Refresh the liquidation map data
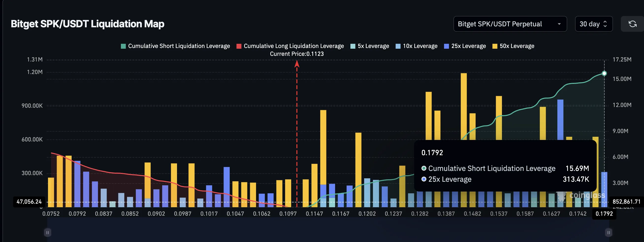 point(633,24)
